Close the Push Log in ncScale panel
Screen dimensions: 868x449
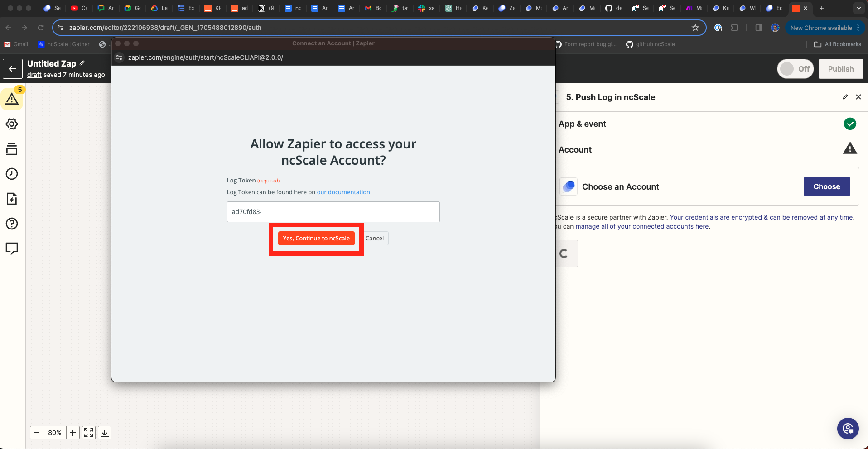tap(858, 97)
